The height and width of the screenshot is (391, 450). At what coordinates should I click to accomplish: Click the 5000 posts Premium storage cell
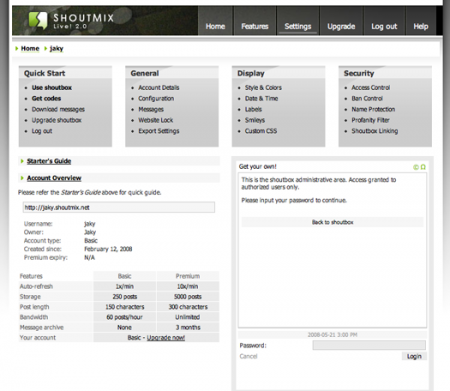click(188, 297)
